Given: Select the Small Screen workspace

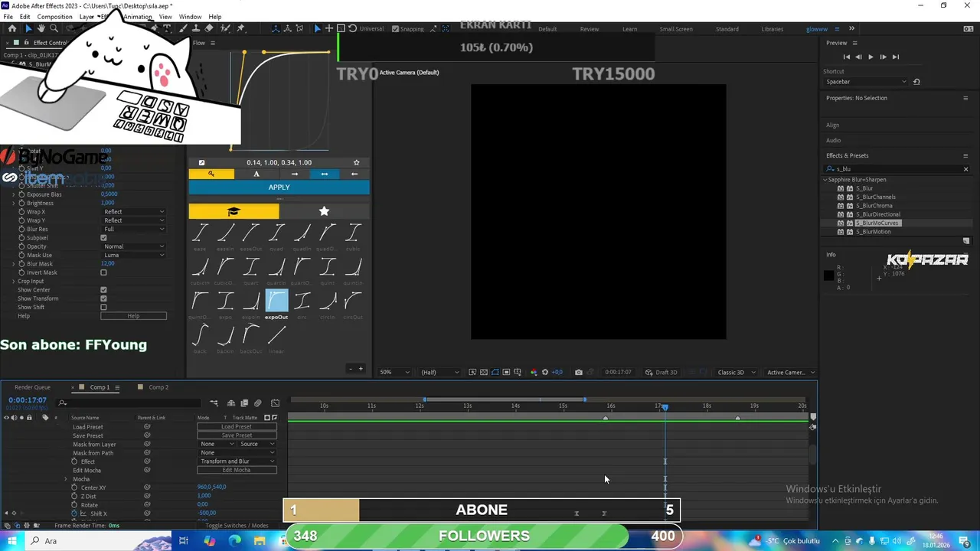Looking at the screenshot, I should click(676, 29).
